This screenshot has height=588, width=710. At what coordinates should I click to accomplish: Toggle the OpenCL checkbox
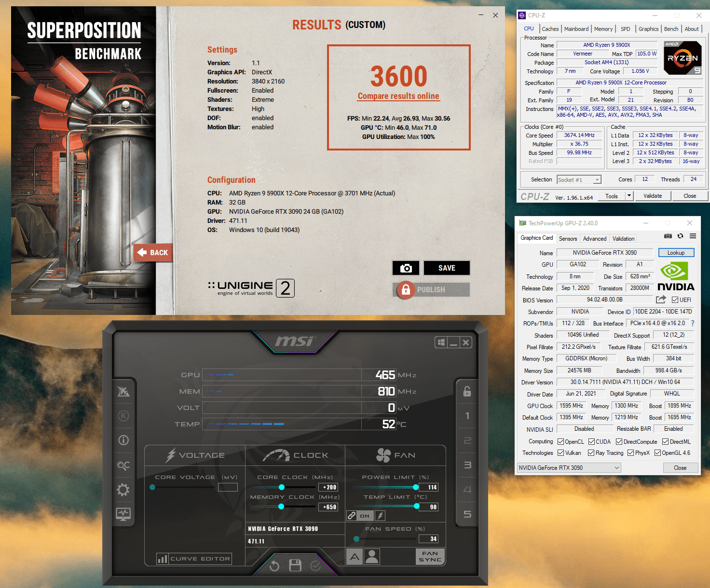(x=560, y=442)
